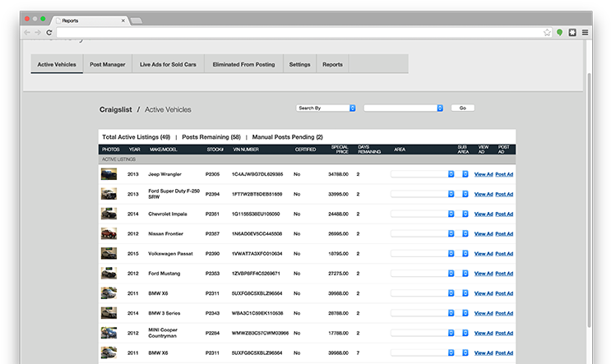Viewport: 611px width, 364px height.
Task: Click the DAYS REMAINING column header
Action: tap(369, 150)
